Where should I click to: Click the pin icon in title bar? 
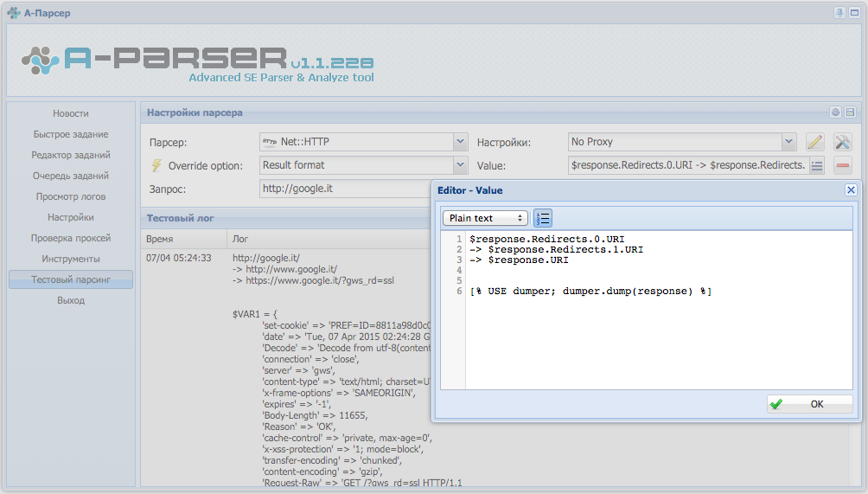[839, 13]
